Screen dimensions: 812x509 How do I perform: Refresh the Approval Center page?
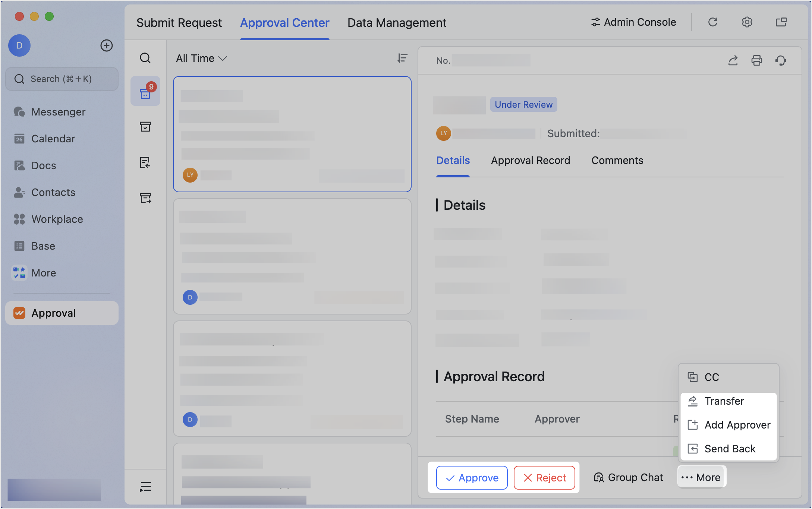click(x=713, y=22)
